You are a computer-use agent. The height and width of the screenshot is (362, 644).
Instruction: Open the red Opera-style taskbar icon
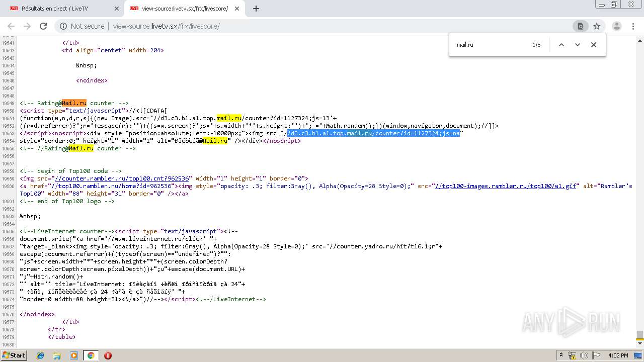pos(108,355)
